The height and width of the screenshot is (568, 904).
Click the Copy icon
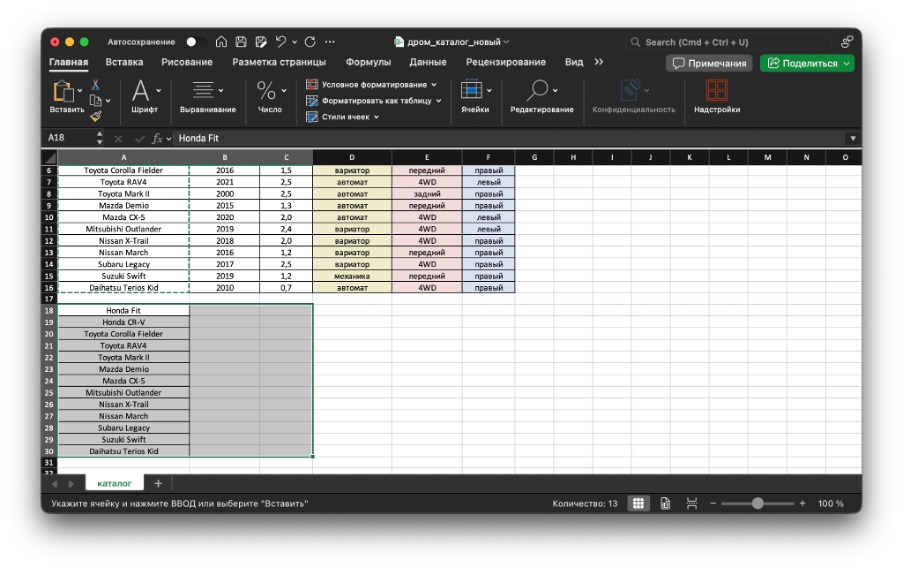point(96,100)
